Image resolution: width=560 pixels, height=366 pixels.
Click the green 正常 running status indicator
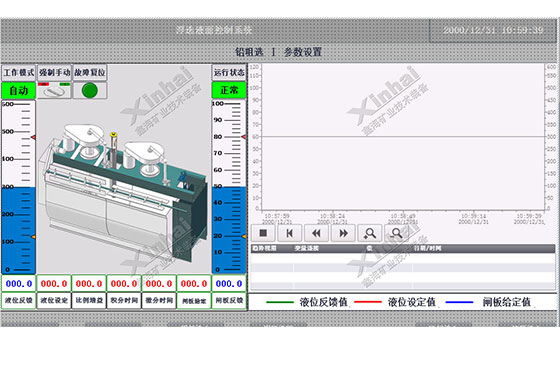pos(229,90)
